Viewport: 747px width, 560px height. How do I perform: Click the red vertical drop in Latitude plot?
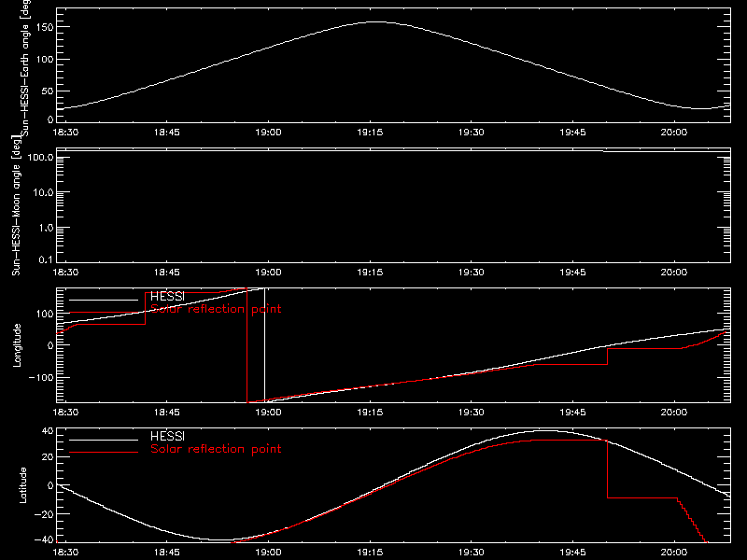[608, 469]
